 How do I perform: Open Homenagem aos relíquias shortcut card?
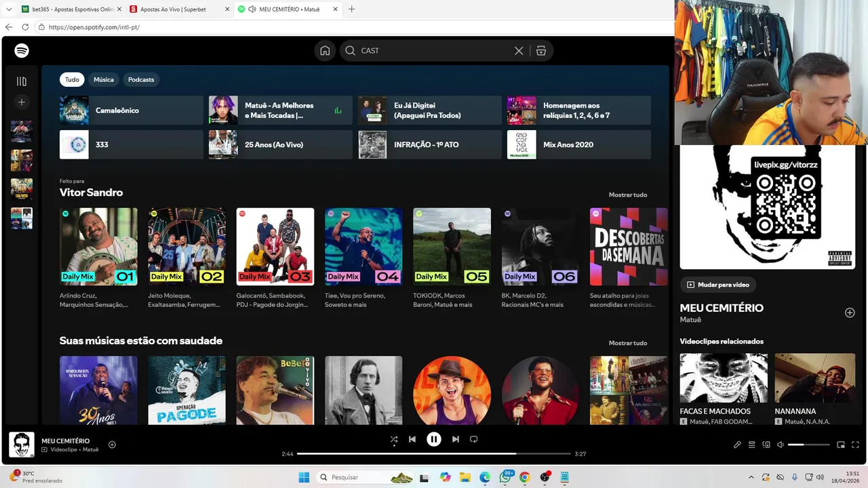pos(579,110)
